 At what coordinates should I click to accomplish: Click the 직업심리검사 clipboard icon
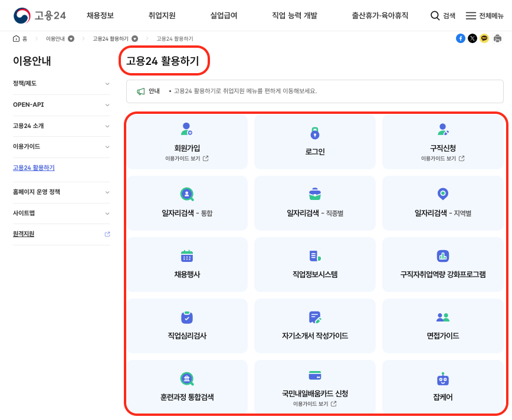187,317
